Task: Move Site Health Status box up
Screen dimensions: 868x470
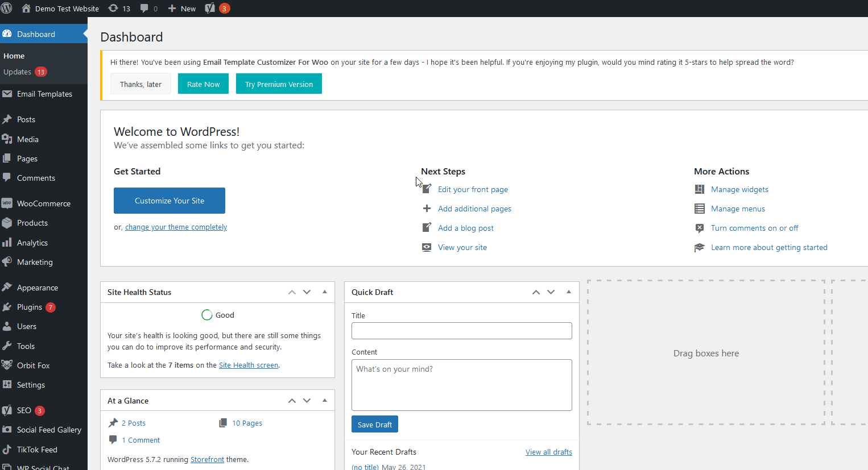Action: [292, 292]
